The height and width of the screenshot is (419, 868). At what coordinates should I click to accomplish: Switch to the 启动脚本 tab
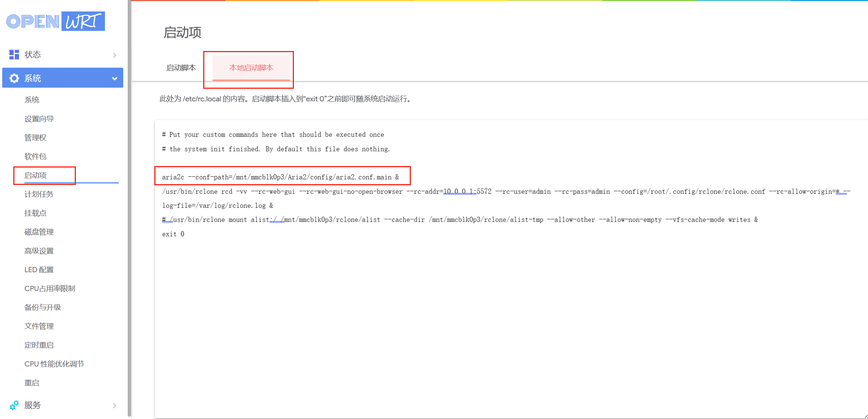pyautogui.click(x=181, y=68)
